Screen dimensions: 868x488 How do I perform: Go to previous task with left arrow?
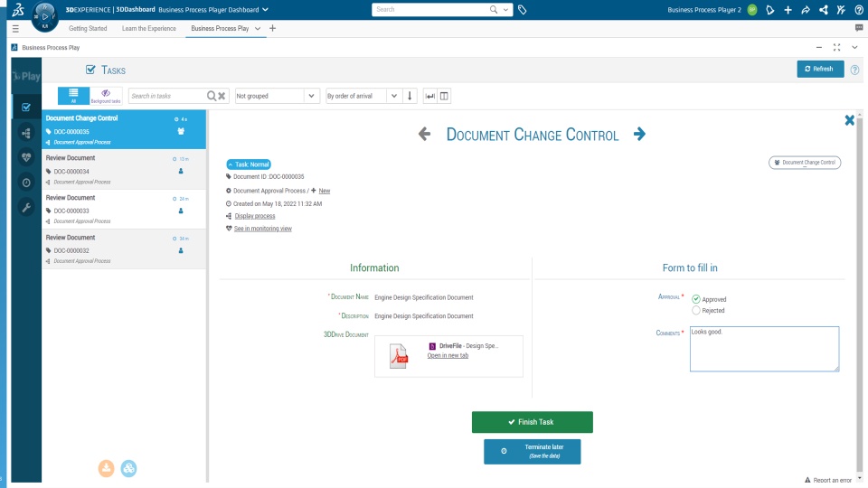click(x=425, y=134)
